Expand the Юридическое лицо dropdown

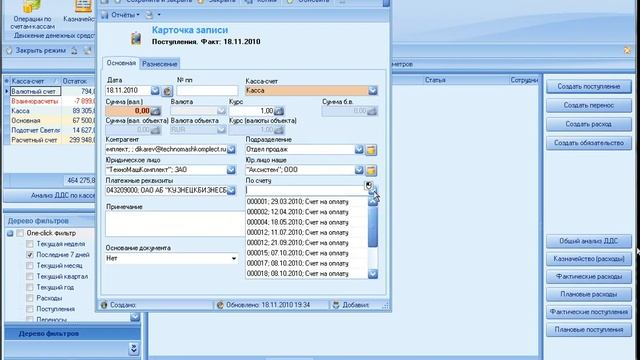(x=231, y=170)
